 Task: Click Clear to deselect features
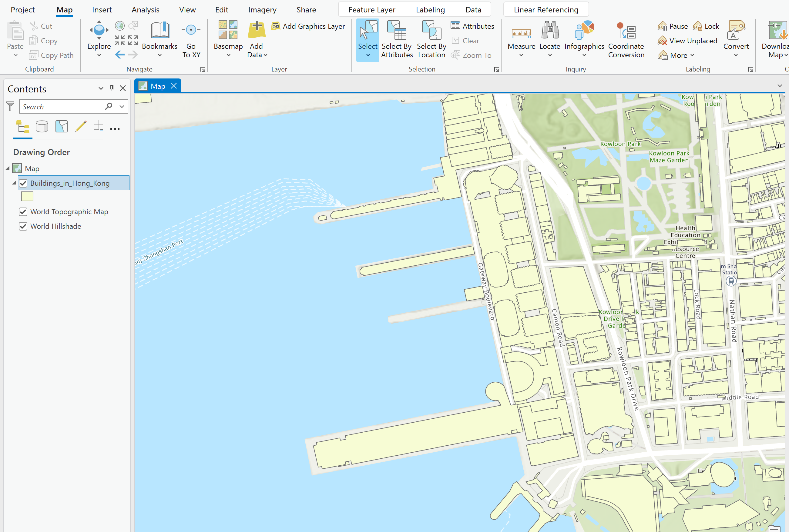pyautogui.click(x=471, y=41)
